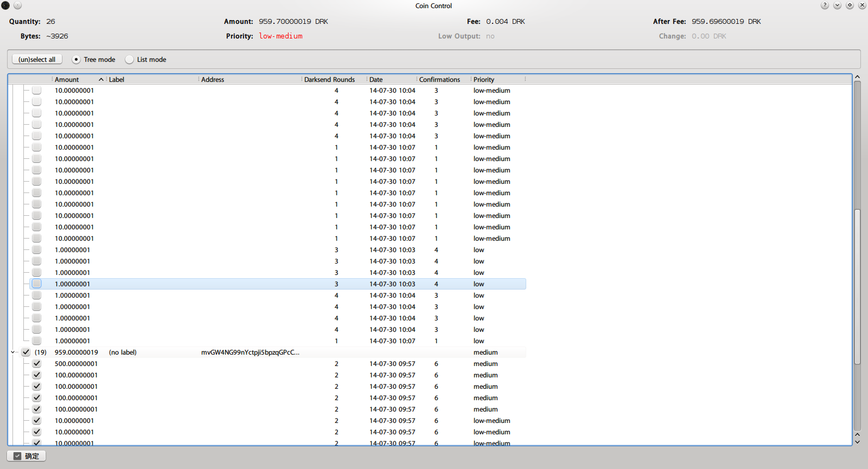Sort by the Address column header
This screenshot has width=868, height=469.
point(250,79)
